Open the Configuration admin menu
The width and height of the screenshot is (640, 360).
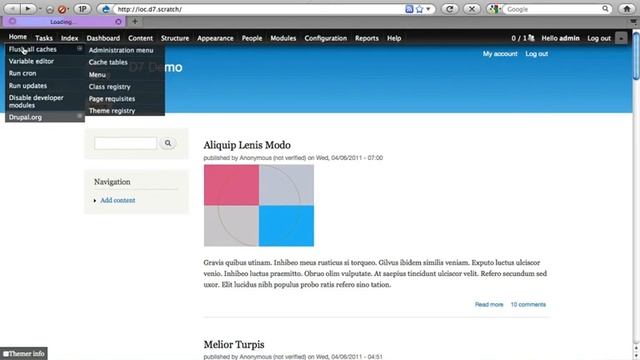click(x=326, y=38)
